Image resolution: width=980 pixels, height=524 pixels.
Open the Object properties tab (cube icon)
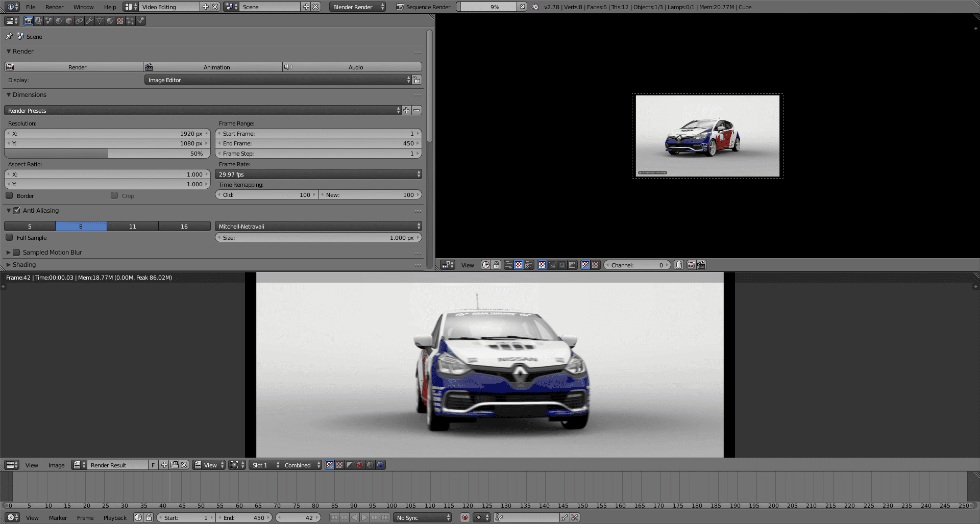[69, 21]
